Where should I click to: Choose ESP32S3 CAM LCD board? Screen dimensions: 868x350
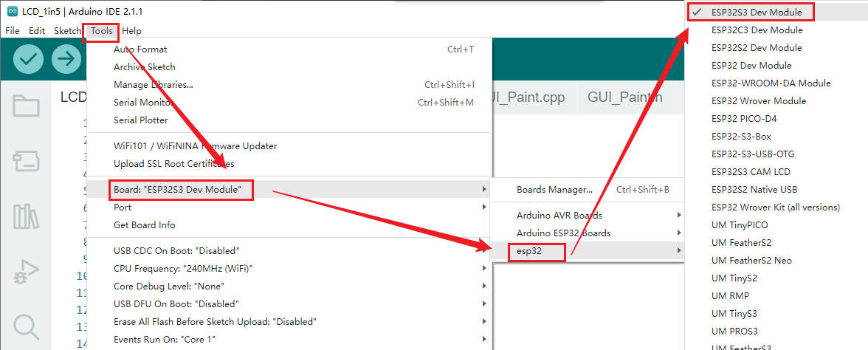click(x=776, y=171)
